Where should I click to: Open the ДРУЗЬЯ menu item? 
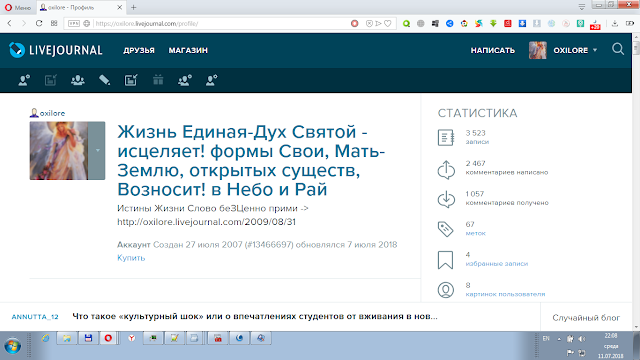(139, 50)
